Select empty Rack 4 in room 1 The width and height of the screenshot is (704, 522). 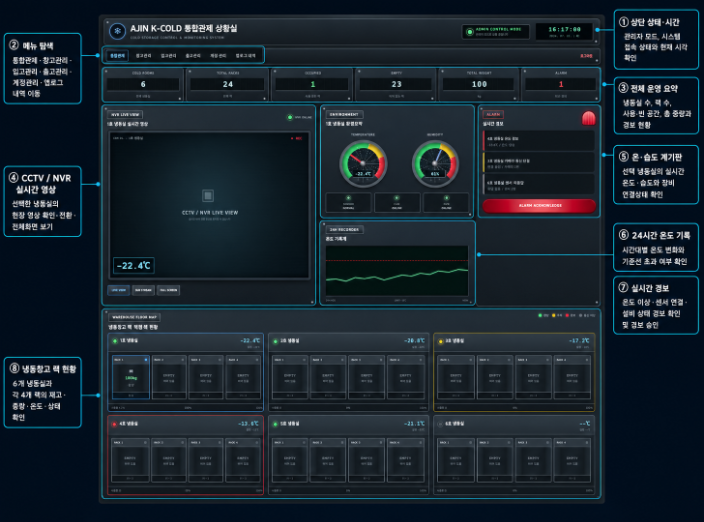click(x=243, y=377)
